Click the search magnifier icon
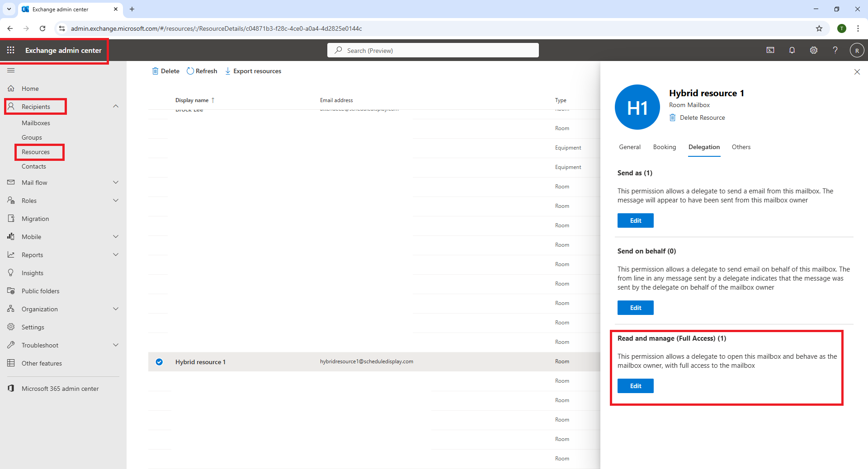This screenshot has width=868, height=469. coord(338,50)
